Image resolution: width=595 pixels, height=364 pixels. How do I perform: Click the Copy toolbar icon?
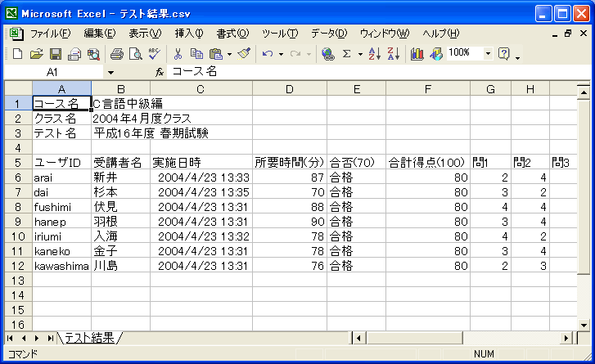click(196, 54)
